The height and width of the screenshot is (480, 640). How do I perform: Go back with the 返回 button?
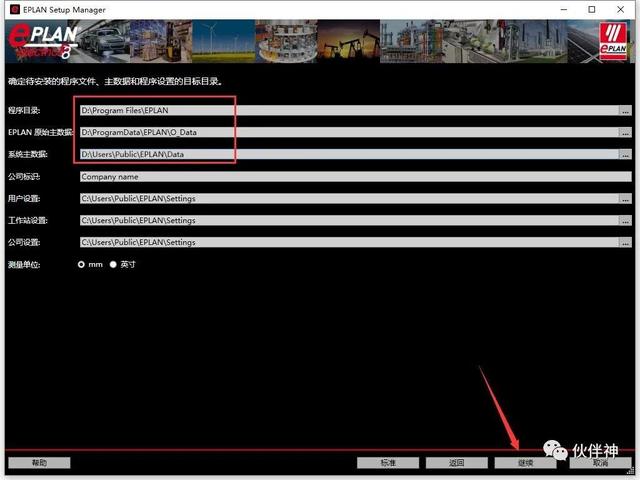point(456,462)
